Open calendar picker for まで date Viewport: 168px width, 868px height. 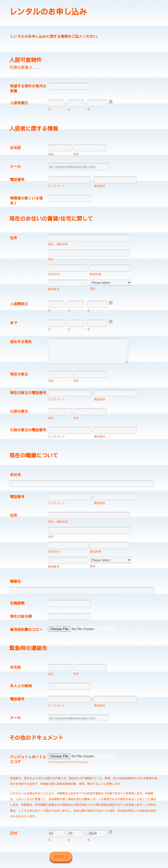pyautogui.click(x=111, y=321)
